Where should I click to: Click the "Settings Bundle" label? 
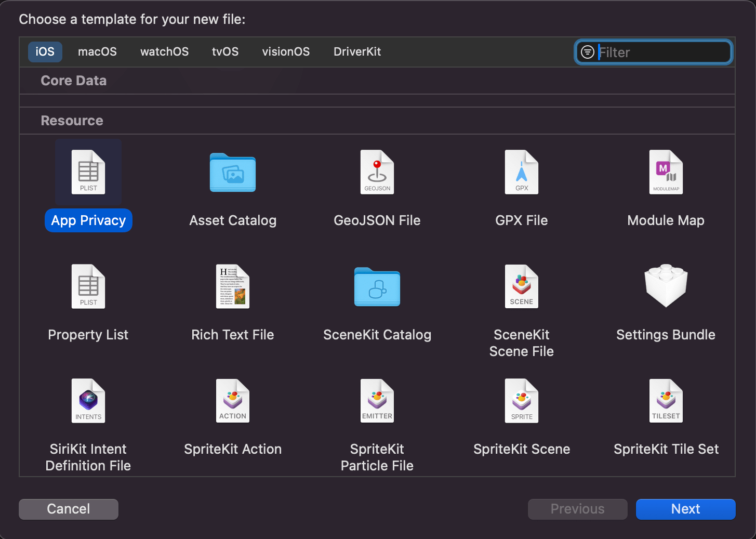coord(666,335)
